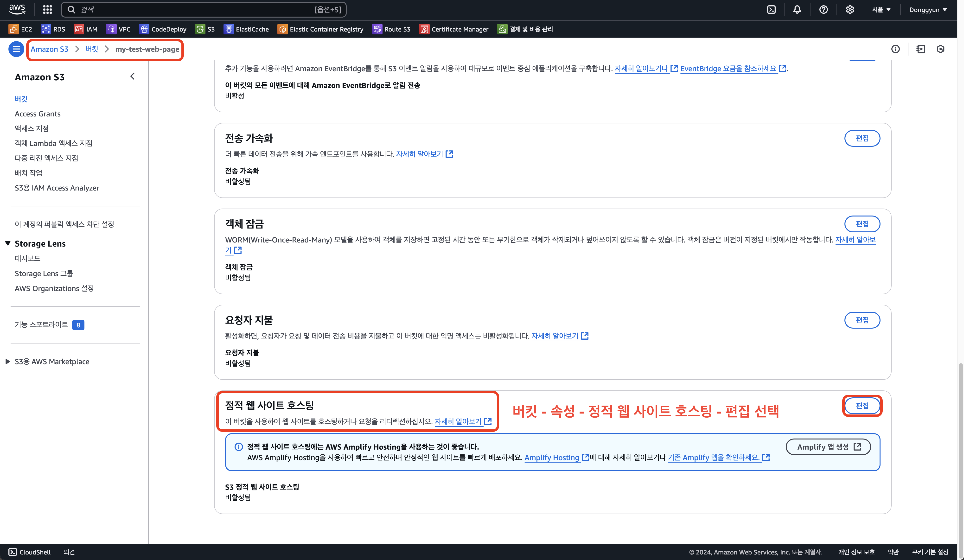
Task: Open the settings gear icon
Action: tap(850, 10)
